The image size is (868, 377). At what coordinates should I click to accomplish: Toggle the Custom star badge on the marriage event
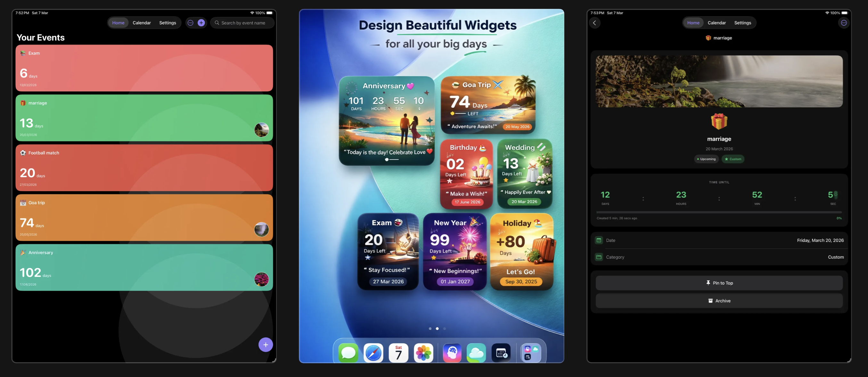(x=733, y=159)
